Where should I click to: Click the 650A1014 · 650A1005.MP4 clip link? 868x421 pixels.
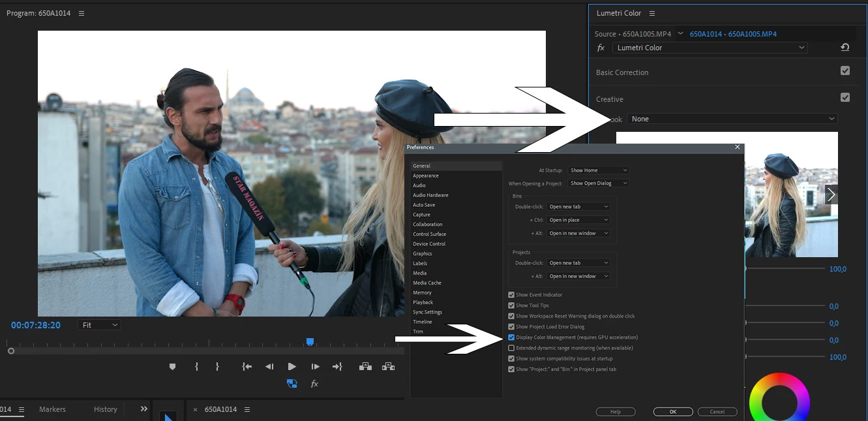coord(733,34)
